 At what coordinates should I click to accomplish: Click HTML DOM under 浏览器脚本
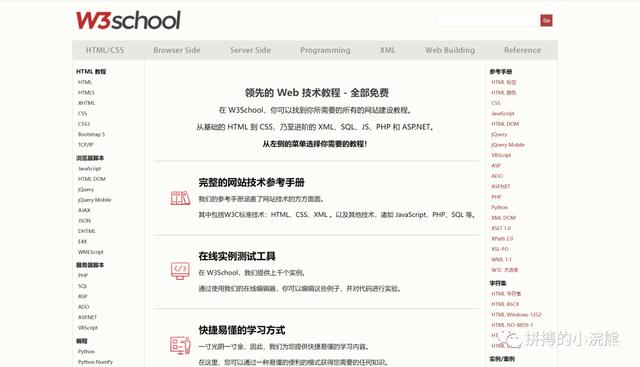(92, 179)
